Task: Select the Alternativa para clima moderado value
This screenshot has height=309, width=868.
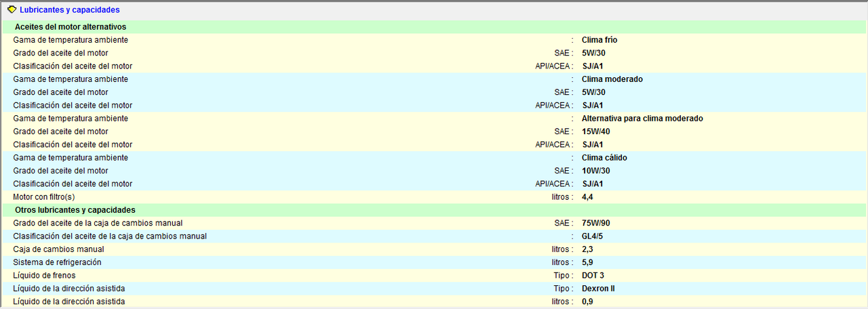Action: click(642, 119)
